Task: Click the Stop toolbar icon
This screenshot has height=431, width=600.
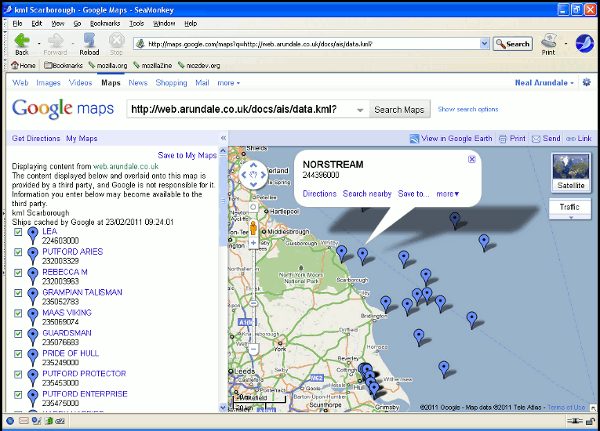Action: coord(116,40)
